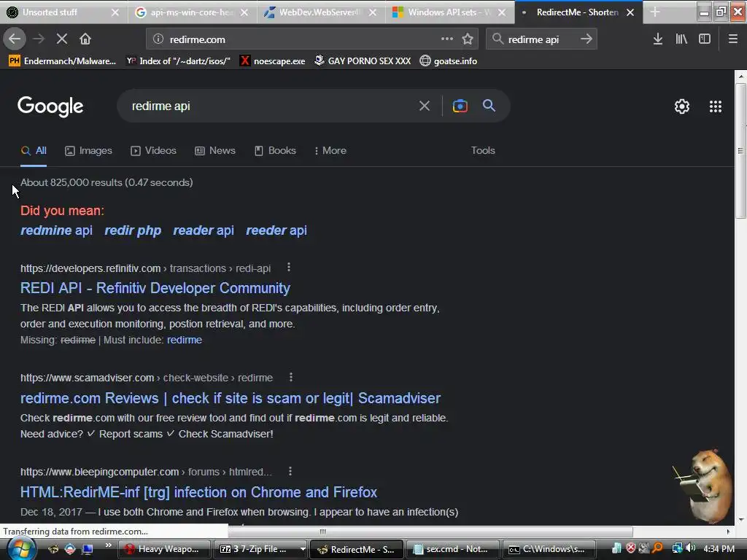Open the Firefox hamburger menu
Image resolution: width=747 pixels, height=560 pixels.
point(733,39)
